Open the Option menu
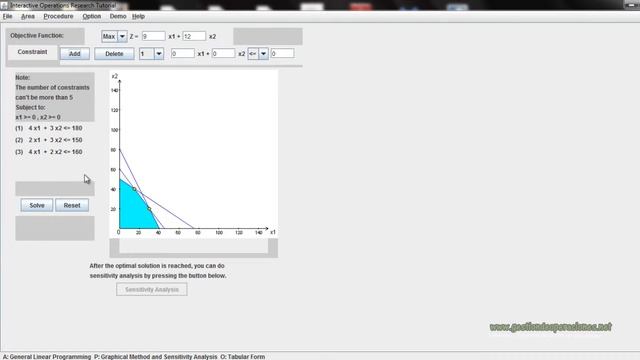 [91, 16]
